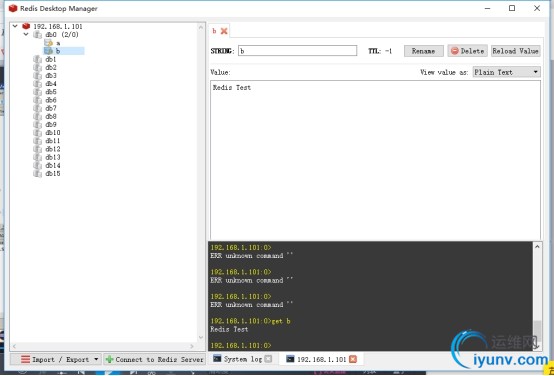Click the db8 database icon

coord(37,116)
